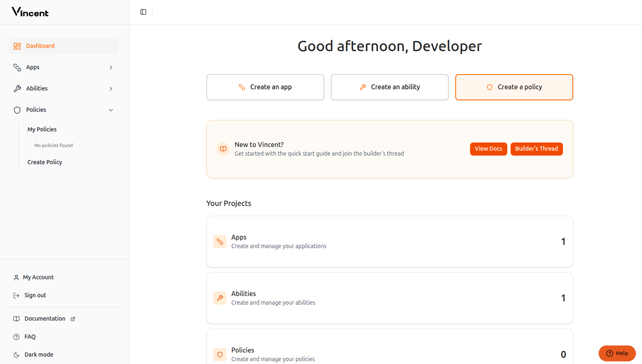Viewport: 642px width, 364px height.
Task: Toggle Dark mode
Action: pos(39,355)
